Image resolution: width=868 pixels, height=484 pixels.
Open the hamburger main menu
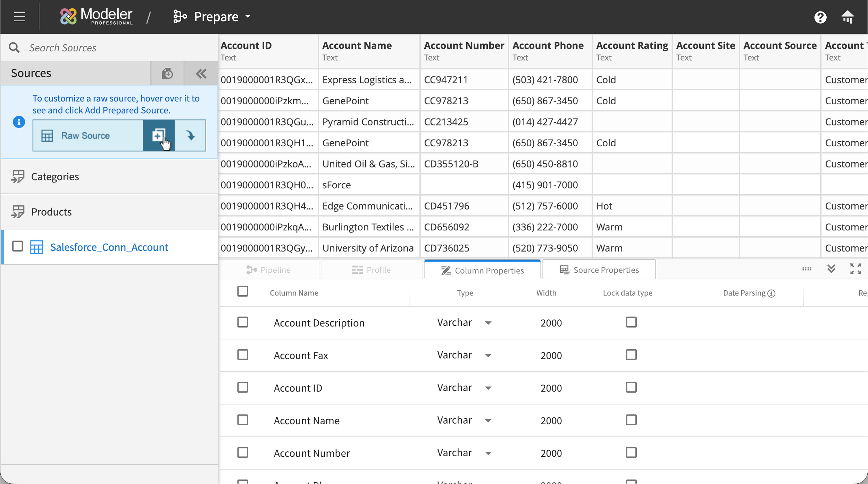pos(20,17)
